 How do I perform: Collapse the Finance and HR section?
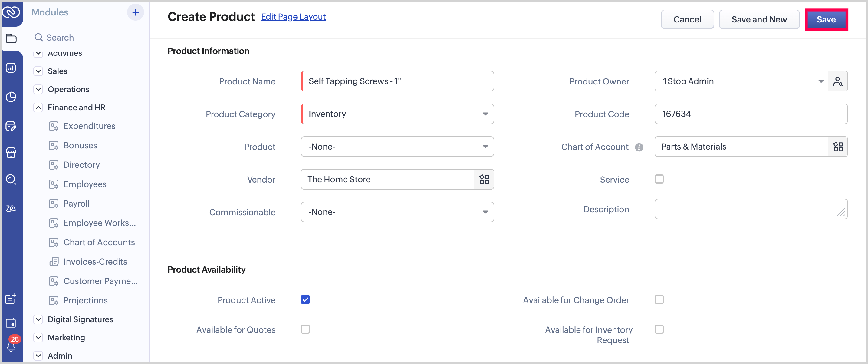coord(38,108)
